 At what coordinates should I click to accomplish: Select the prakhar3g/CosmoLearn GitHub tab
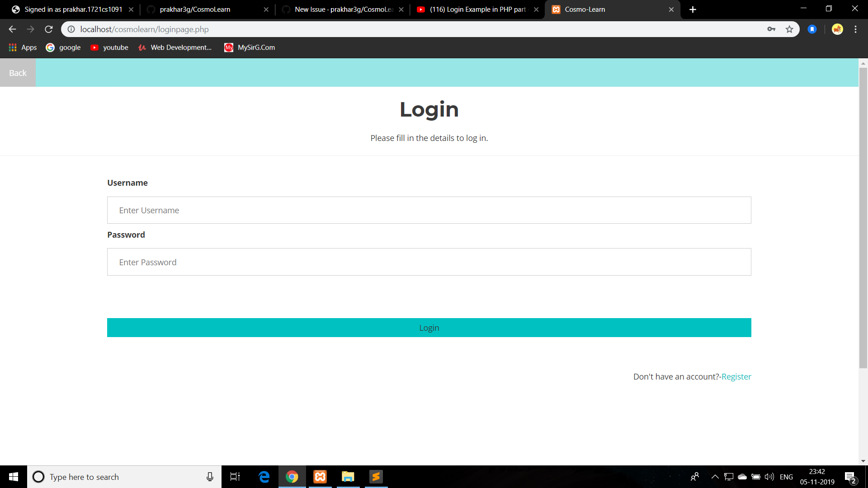pos(194,9)
